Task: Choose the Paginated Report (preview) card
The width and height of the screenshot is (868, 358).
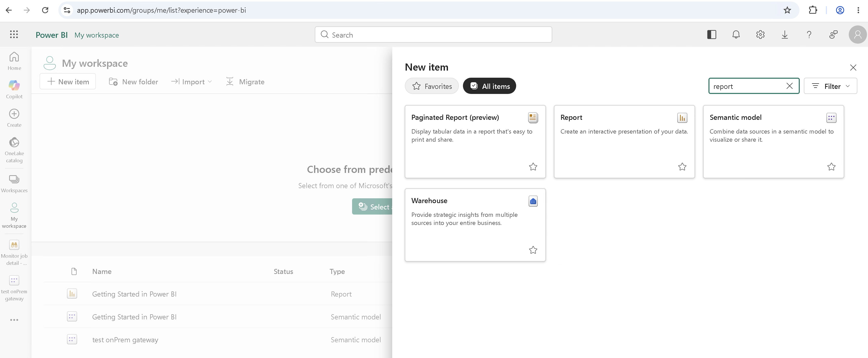Action: coord(475,142)
